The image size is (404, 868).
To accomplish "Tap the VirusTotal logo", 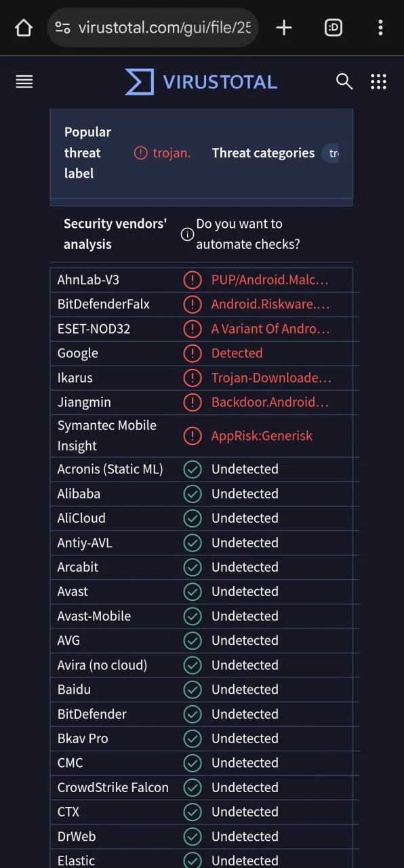I will [x=201, y=82].
